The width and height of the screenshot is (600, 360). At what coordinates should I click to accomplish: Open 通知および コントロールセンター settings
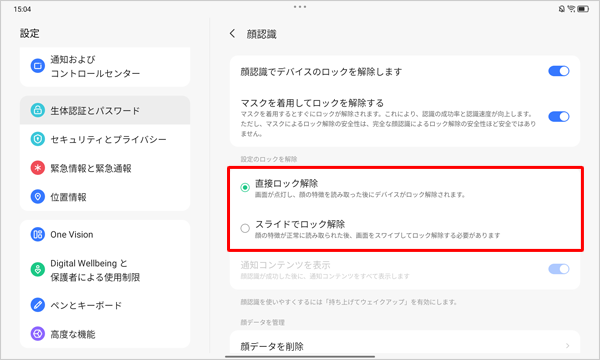point(105,66)
